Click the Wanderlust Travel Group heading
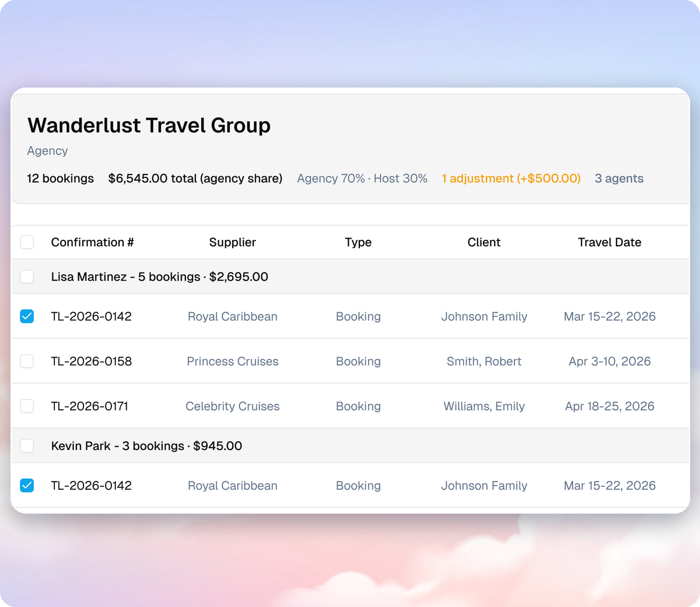Screen dimensions: 700x607 [x=149, y=125]
